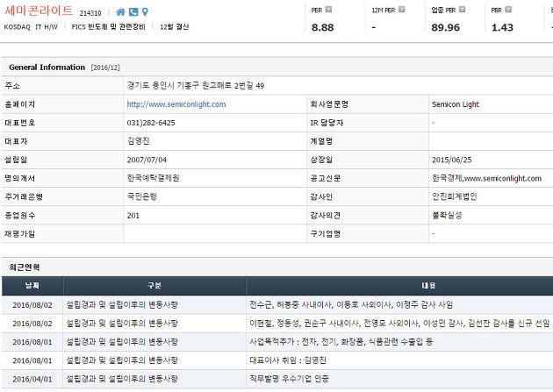Click employee count 201
553x392 pixels.
click(133, 216)
